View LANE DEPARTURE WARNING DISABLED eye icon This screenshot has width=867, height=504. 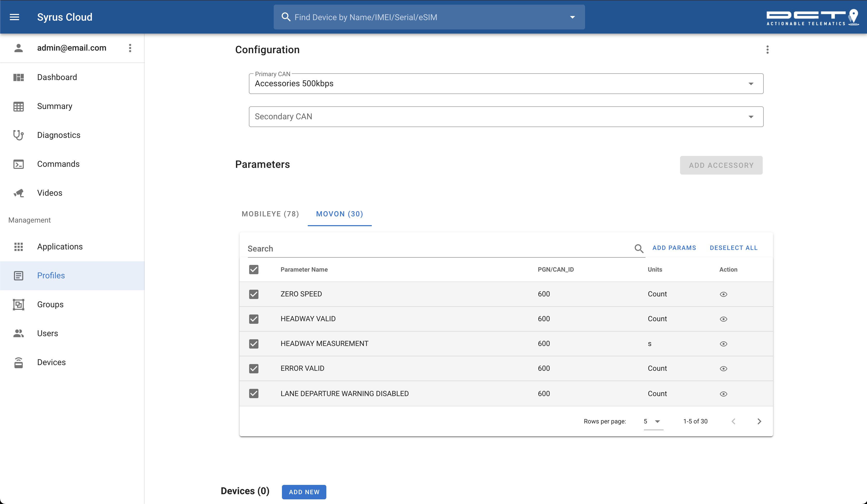(723, 394)
